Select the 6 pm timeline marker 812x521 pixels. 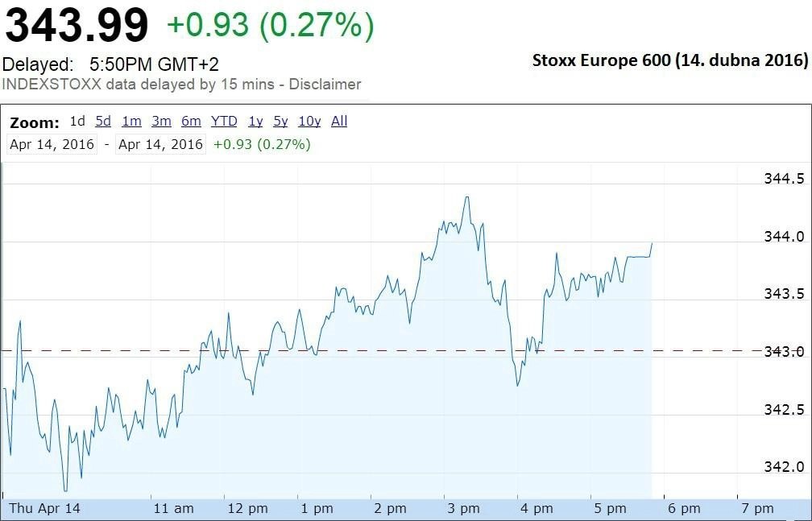(684, 509)
